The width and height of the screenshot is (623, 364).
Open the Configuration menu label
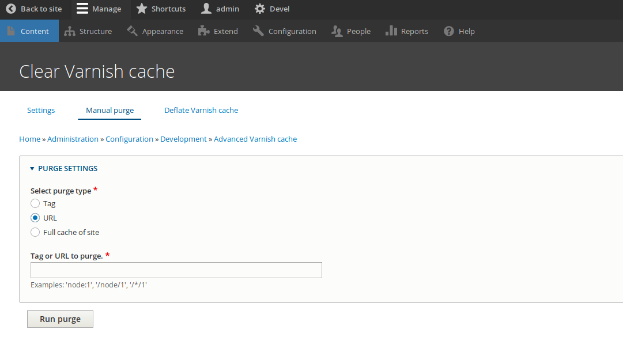click(292, 31)
